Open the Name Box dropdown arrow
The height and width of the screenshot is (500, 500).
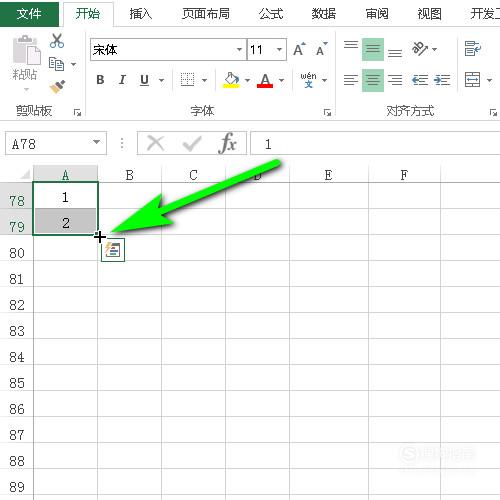(x=96, y=142)
